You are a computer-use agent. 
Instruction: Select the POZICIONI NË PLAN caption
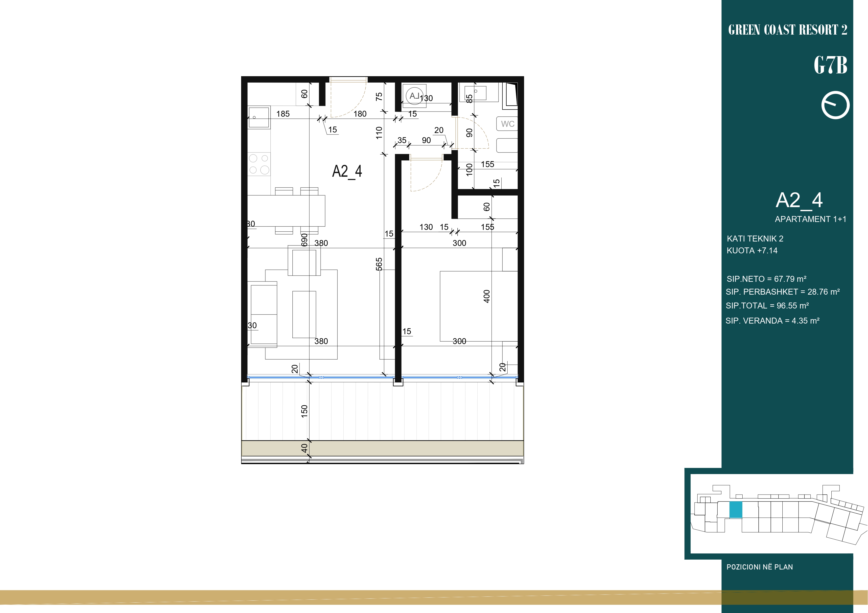click(x=759, y=567)
